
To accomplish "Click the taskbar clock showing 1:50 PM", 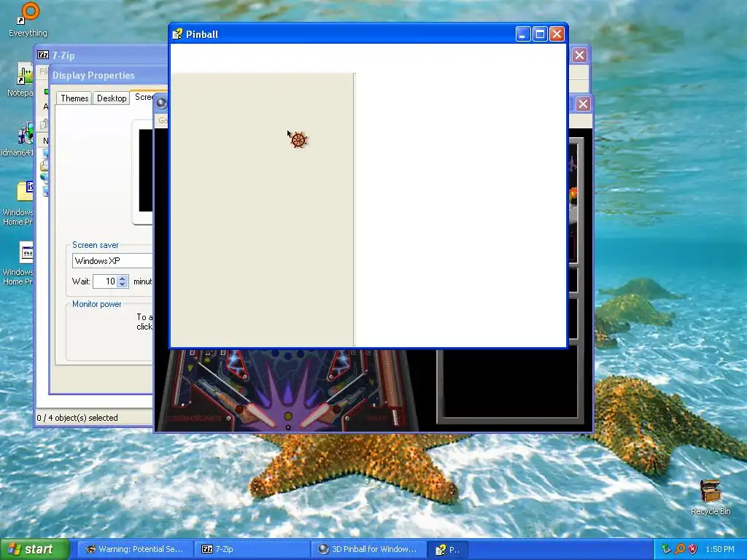I will click(x=720, y=549).
